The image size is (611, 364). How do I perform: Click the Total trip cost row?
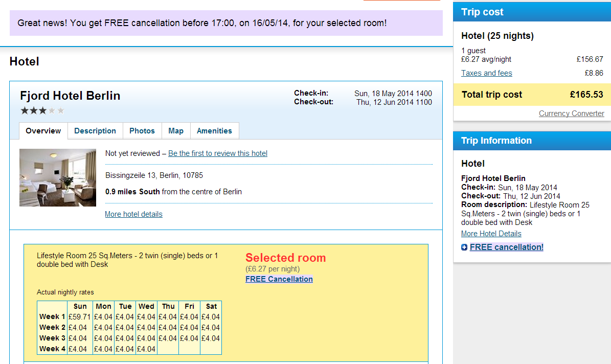532,95
